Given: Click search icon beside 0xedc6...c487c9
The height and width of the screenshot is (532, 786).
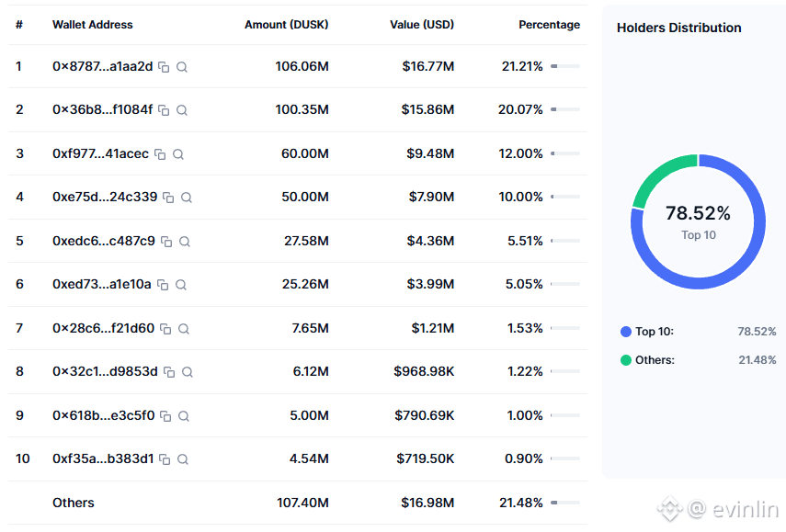Looking at the screenshot, I should (x=185, y=242).
